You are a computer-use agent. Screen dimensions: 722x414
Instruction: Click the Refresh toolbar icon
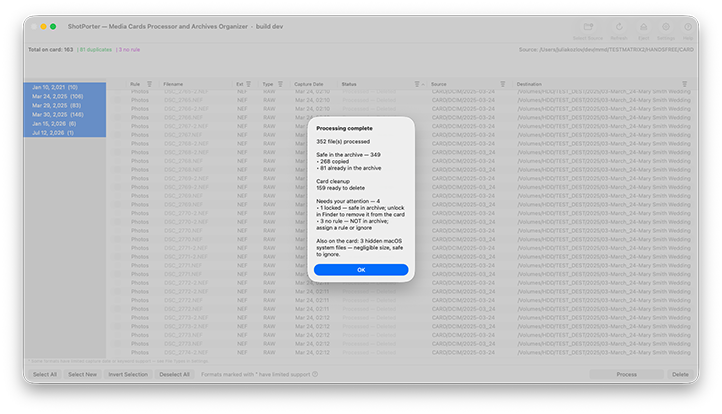pyautogui.click(x=619, y=27)
